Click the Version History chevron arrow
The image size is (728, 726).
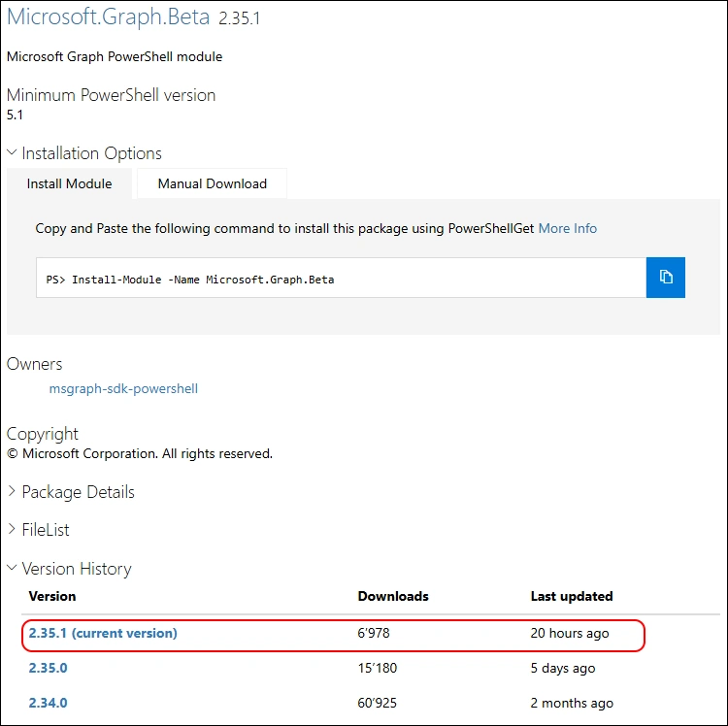(x=13, y=569)
